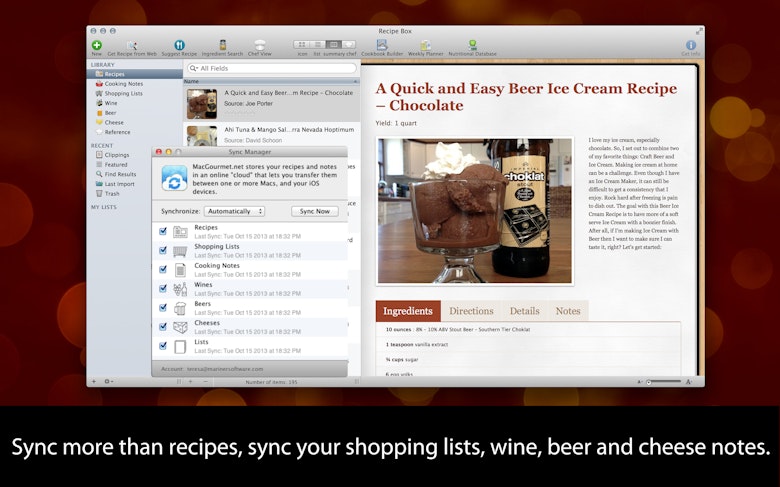Switch to the Details tab
Image resolution: width=780 pixels, height=487 pixels.
[524, 311]
